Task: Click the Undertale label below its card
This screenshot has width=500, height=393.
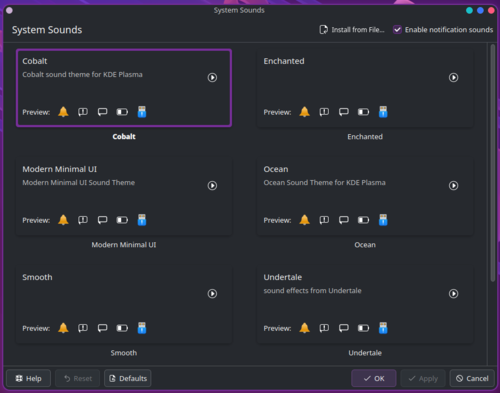Action: coord(365,353)
